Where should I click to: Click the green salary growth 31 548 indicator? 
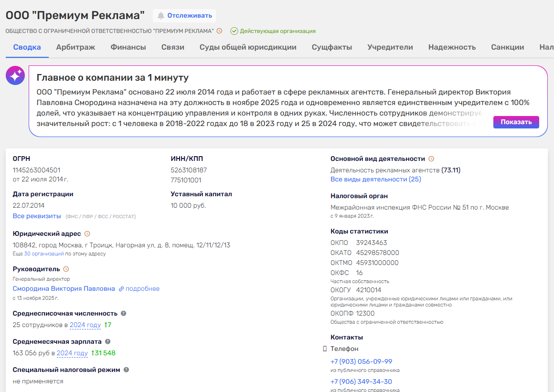point(103,353)
